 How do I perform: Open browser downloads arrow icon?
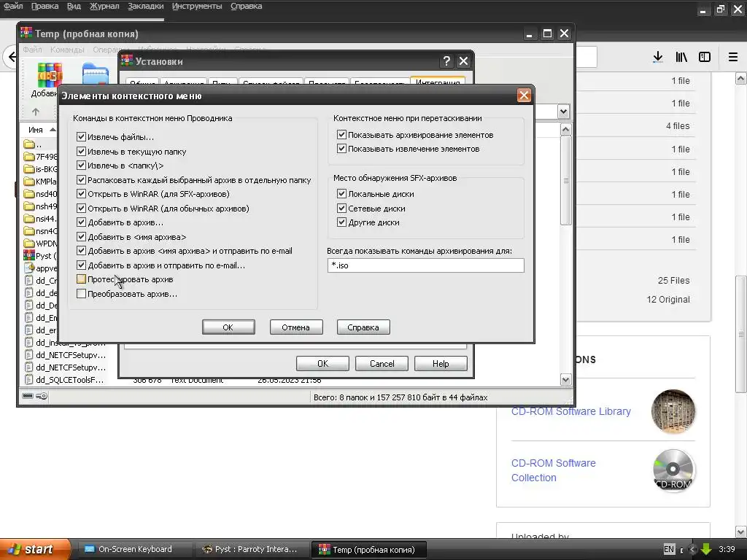click(657, 57)
